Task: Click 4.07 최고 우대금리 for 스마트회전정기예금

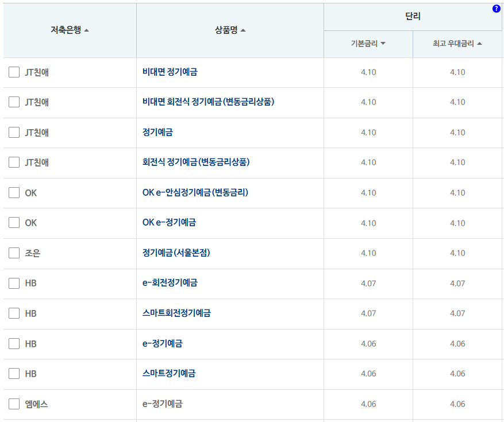Action: (x=457, y=313)
